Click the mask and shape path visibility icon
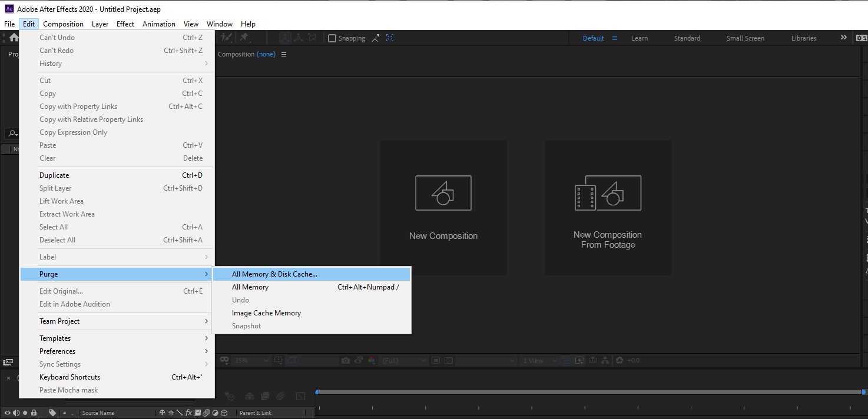This screenshot has width=868, height=419. (291, 360)
